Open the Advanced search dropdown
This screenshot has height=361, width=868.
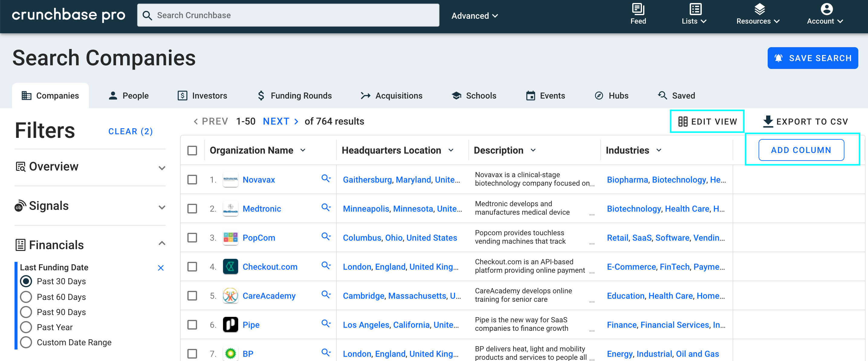[x=474, y=16]
